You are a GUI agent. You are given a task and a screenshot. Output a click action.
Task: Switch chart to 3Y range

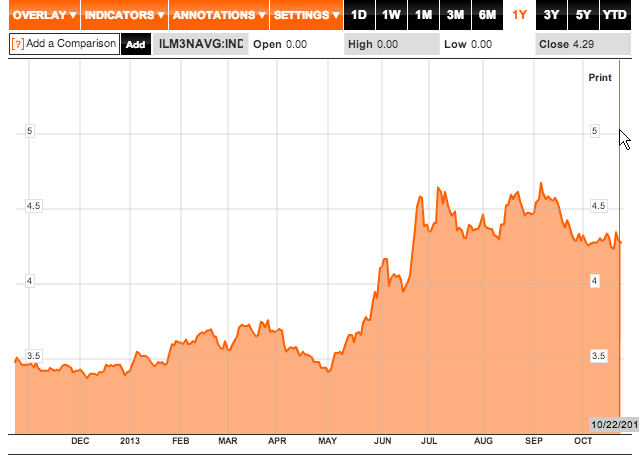[552, 15]
